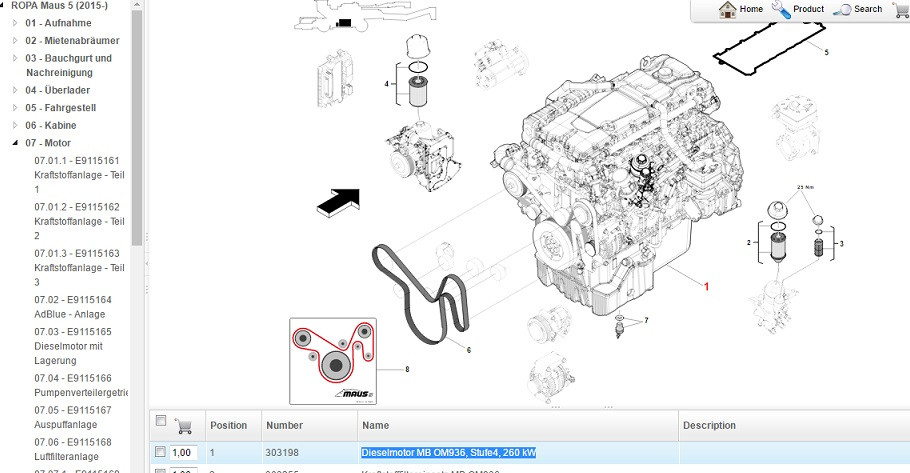Click the valve cover gasket part 5
Screen dimensions: 910x473
[x=769, y=48]
